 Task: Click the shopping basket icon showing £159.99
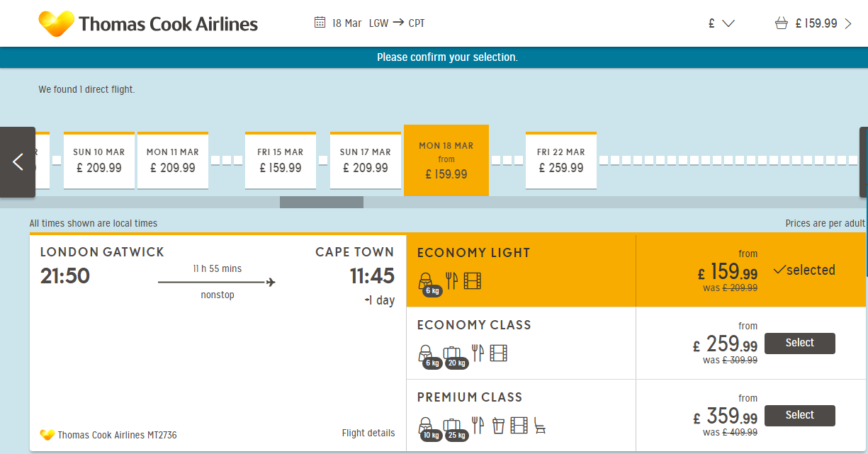click(x=782, y=23)
